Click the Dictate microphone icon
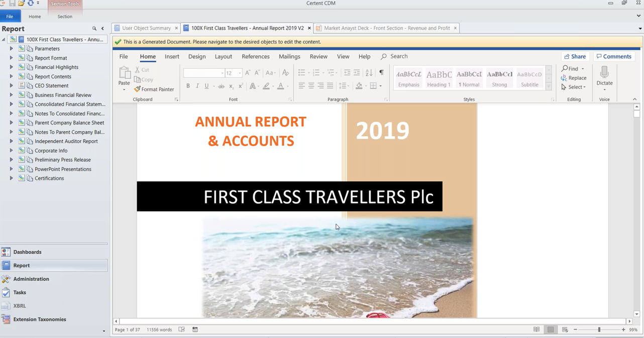The width and height of the screenshot is (644, 338). click(604, 72)
